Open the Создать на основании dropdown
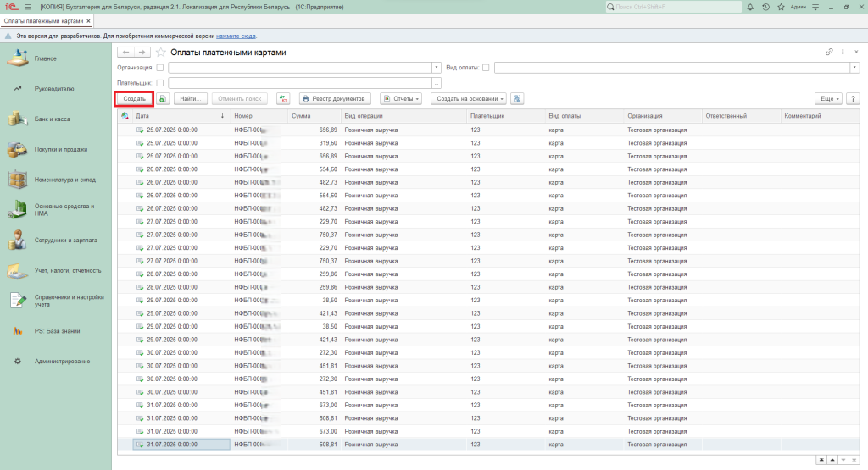Screen dimensions: 868x470 click(469, 98)
